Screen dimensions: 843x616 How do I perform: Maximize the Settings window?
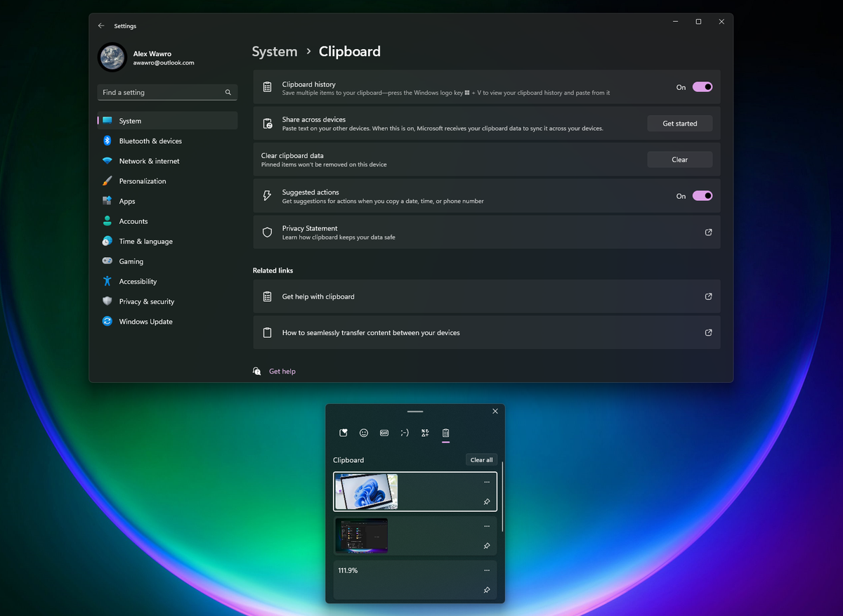(x=698, y=22)
